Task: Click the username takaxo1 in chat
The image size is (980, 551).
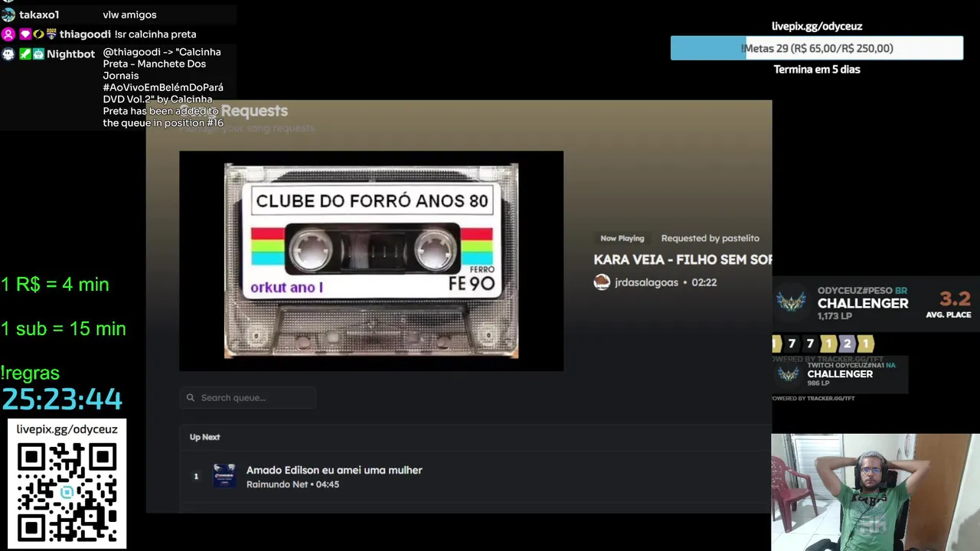Action: point(39,15)
